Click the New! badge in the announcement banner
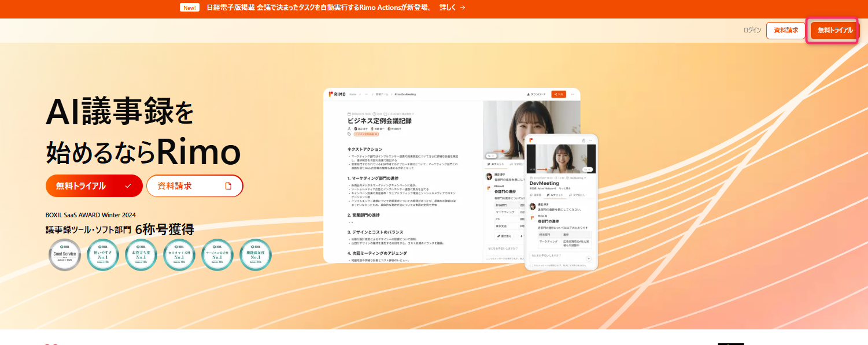Image resolution: width=868 pixels, height=345 pixels. pyautogui.click(x=190, y=8)
